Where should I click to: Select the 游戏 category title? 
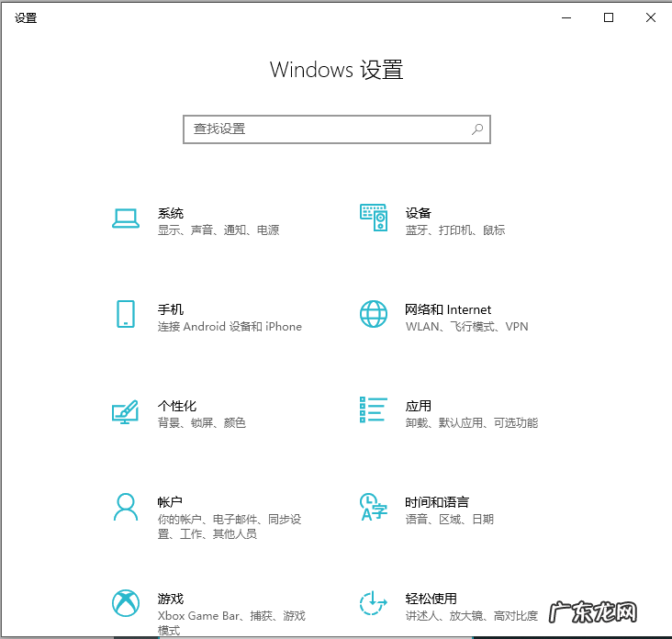tap(171, 599)
